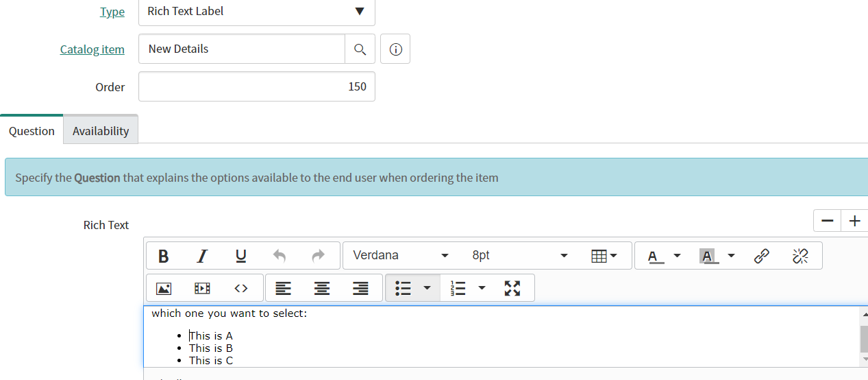
Task: Open the Verdana font family dropdown
Action: click(401, 256)
